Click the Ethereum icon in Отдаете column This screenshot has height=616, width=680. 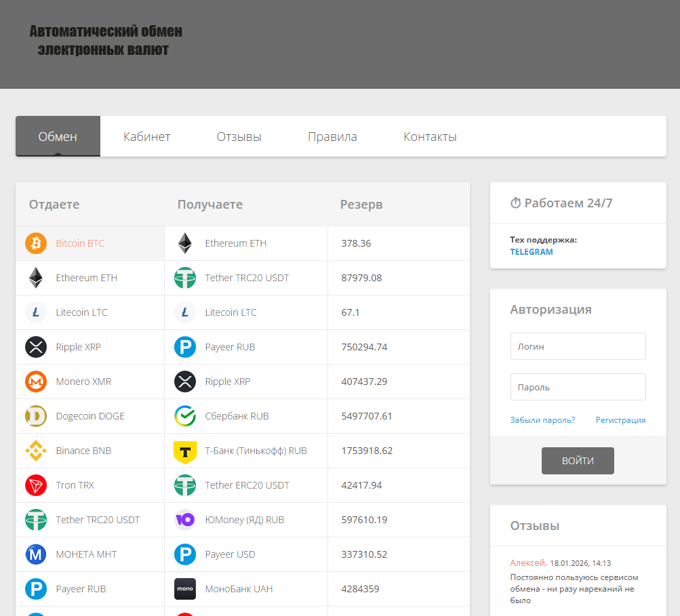click(x=36, y=278)
